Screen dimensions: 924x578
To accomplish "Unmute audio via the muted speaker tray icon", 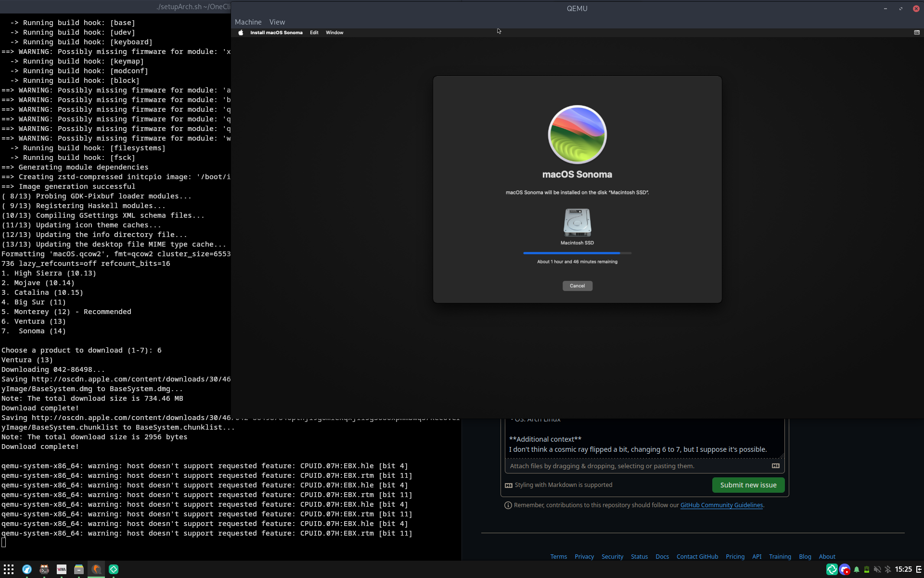I will [877, 569].
